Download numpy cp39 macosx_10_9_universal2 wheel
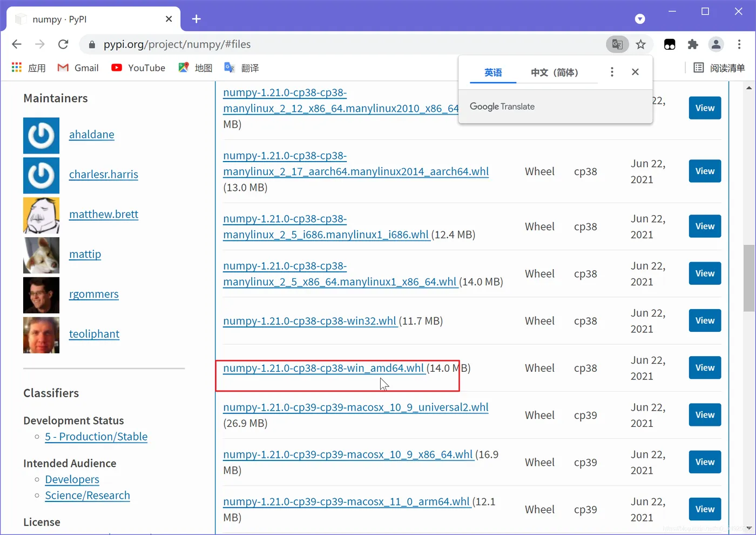756x535 pixels. click(x=356, y=407)
